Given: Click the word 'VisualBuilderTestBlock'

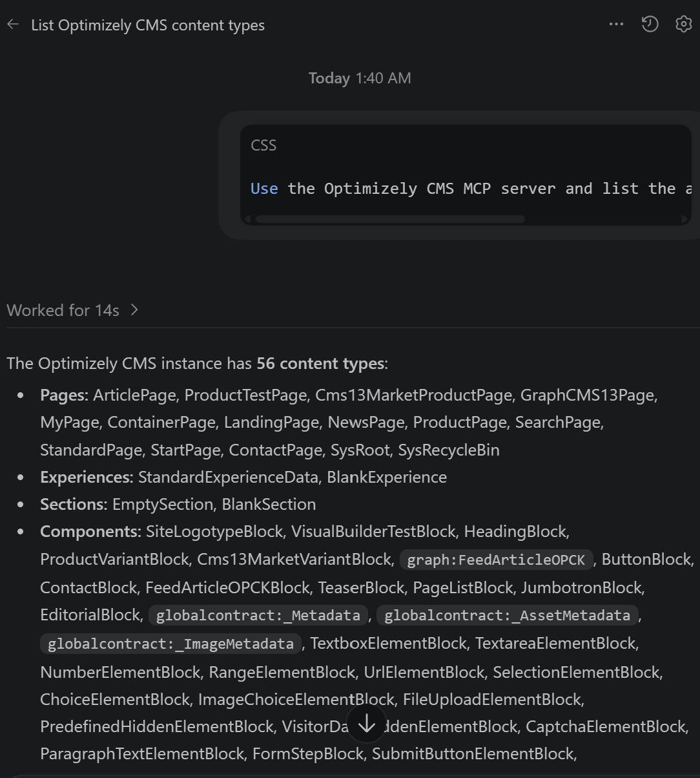Looking at the screenshot, I should point(373,531).
